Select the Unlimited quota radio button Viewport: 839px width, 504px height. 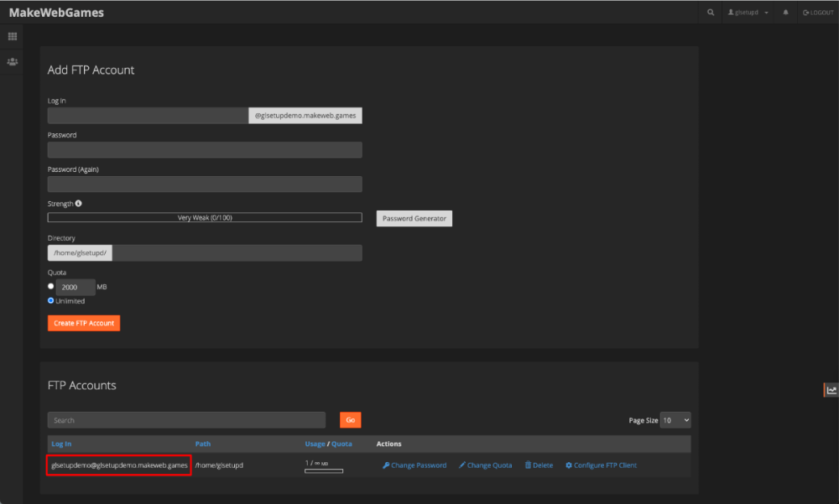51,300
